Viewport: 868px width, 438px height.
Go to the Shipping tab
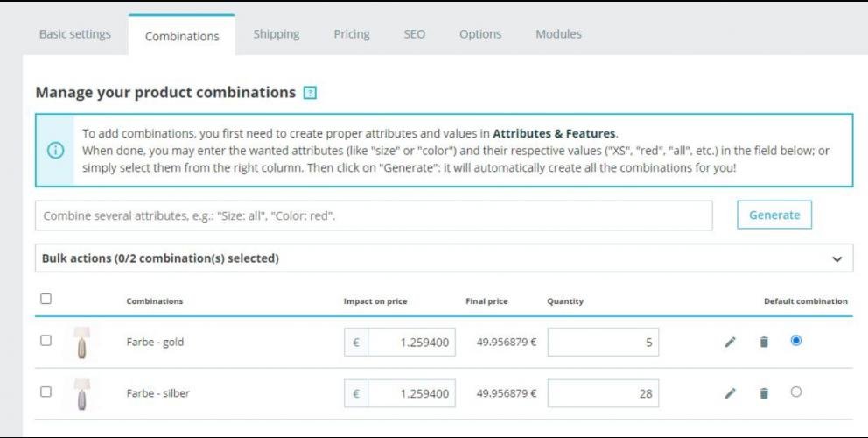276,34
